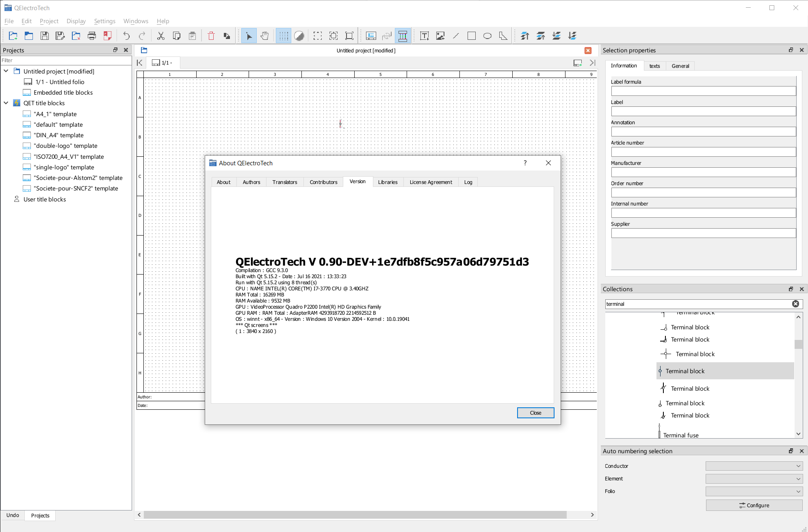Collapse the QET title blocks tree
The image size is (808, 532).
pyautogui.click(x=6, y=103)
